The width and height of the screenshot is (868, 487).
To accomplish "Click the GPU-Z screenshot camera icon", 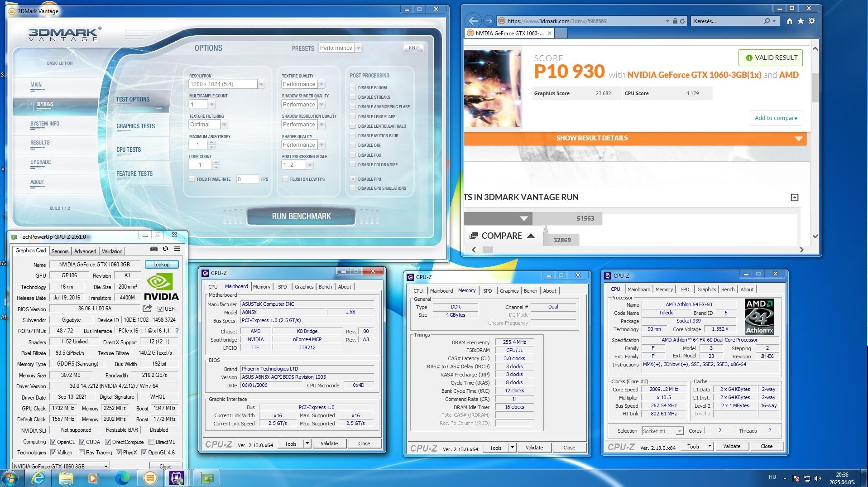I will click(154, 249).
